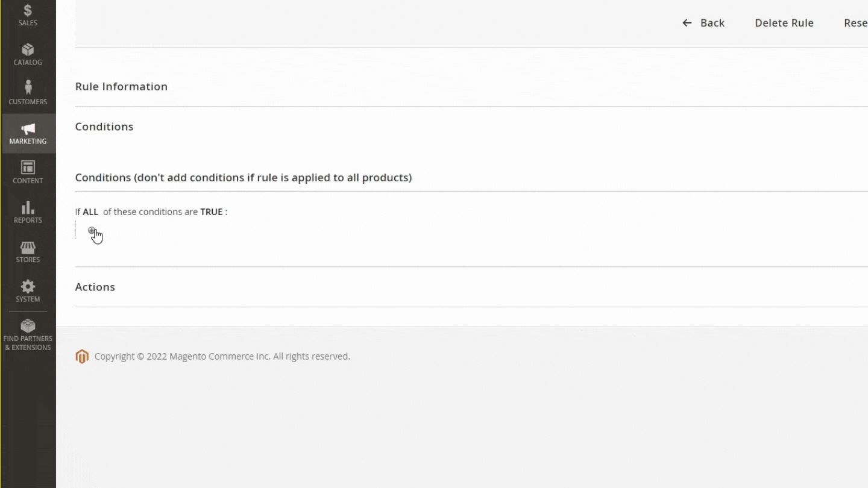Viewport: 868px width, 488px height.
Task: Go back using the Back link
Action: point(712,23)
